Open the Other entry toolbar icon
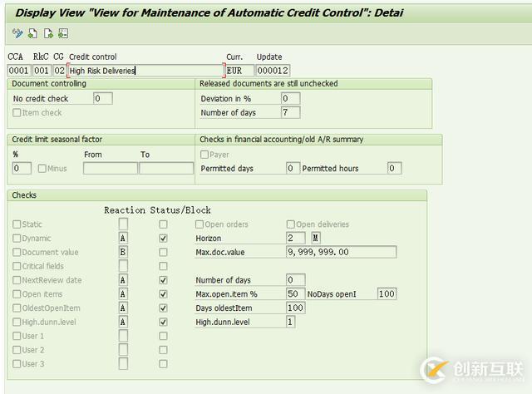The image size is (532, 394). [63, 33]
